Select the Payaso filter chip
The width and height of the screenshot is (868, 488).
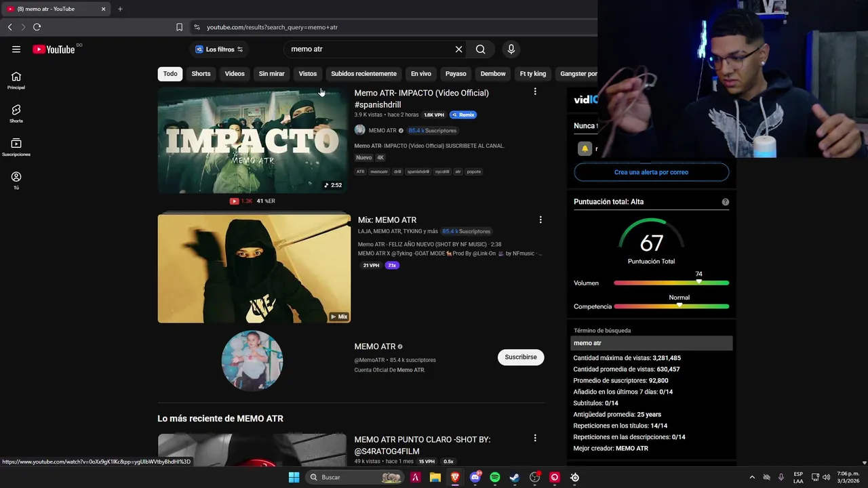pyautogui.click(x=456, y=74)
